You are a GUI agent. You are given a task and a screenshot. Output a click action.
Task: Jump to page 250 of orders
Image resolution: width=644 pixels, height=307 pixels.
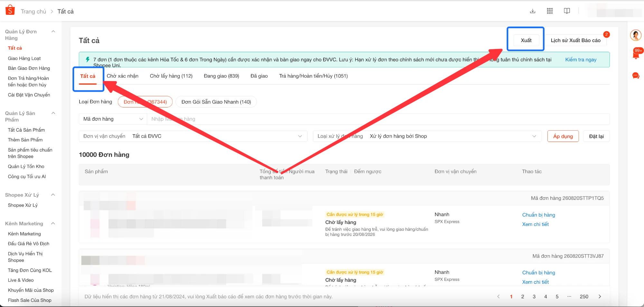click(x=584, y=297)
